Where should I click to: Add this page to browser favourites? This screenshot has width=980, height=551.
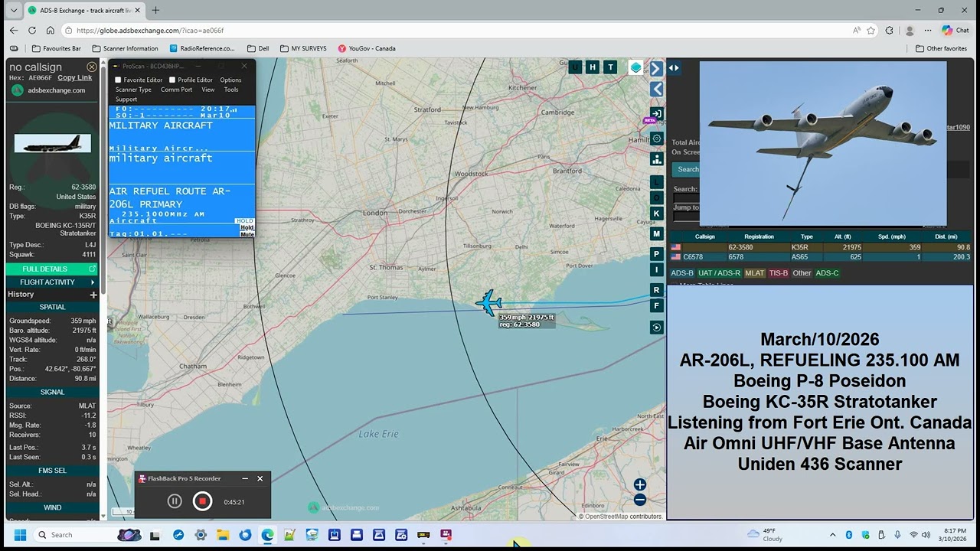[x=871, y=31]
